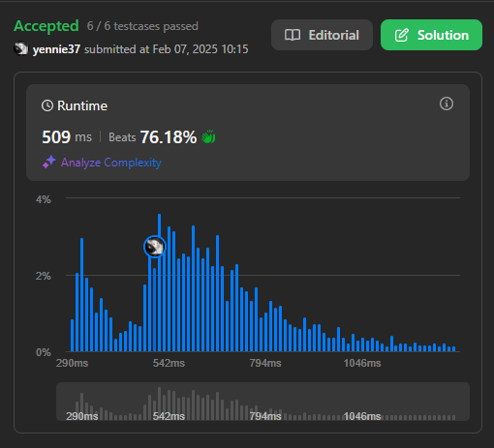Click the sparkle icon beside Analyze Complexity

point(49,162)
